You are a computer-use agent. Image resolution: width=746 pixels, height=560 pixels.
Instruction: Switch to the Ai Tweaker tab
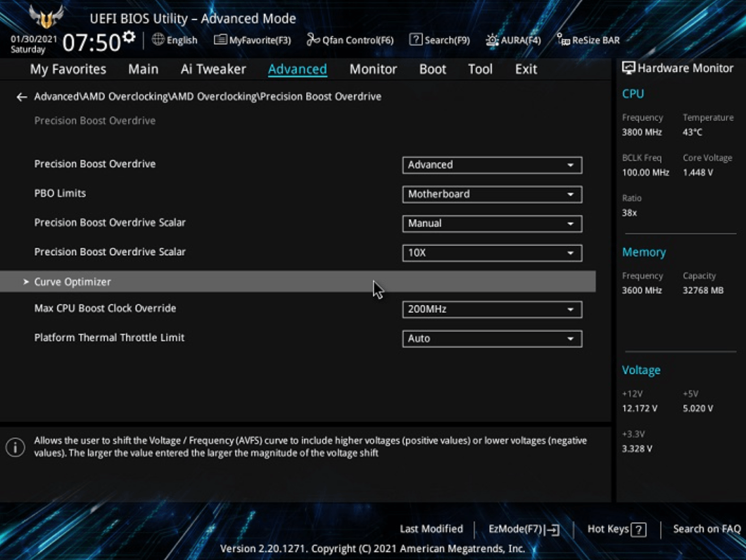[x=213, y=69]
